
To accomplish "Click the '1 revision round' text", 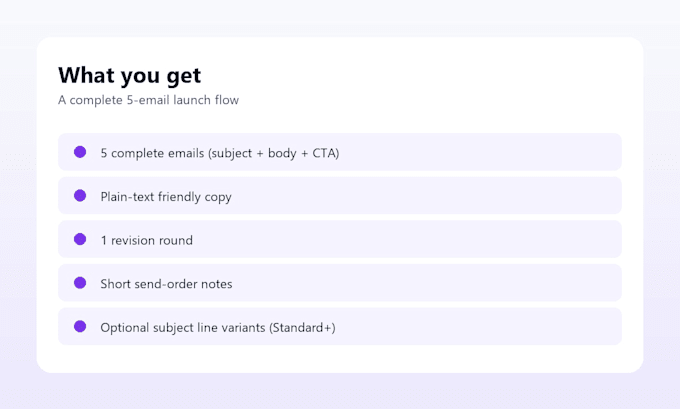I will point(147,240).
